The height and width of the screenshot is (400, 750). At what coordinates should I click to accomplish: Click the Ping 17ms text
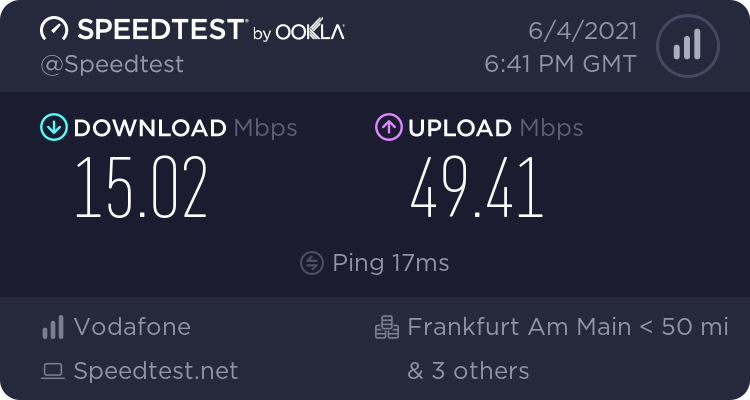(391, 263)
